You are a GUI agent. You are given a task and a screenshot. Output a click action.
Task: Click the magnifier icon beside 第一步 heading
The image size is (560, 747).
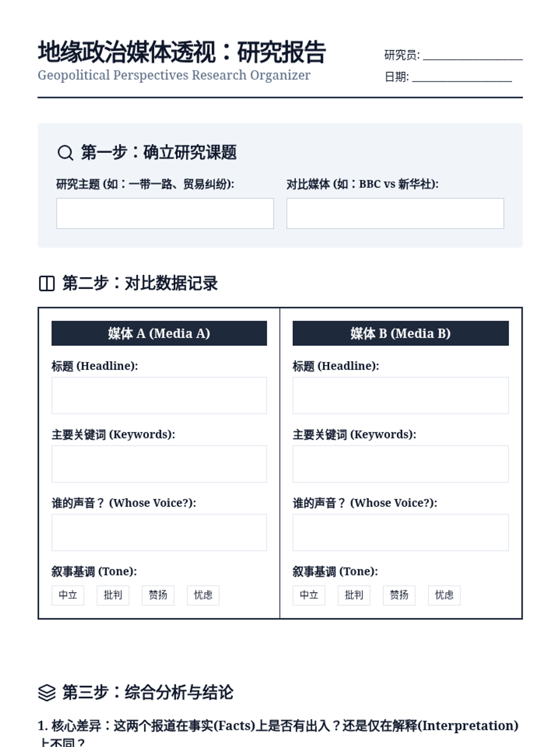pos(65,153)
